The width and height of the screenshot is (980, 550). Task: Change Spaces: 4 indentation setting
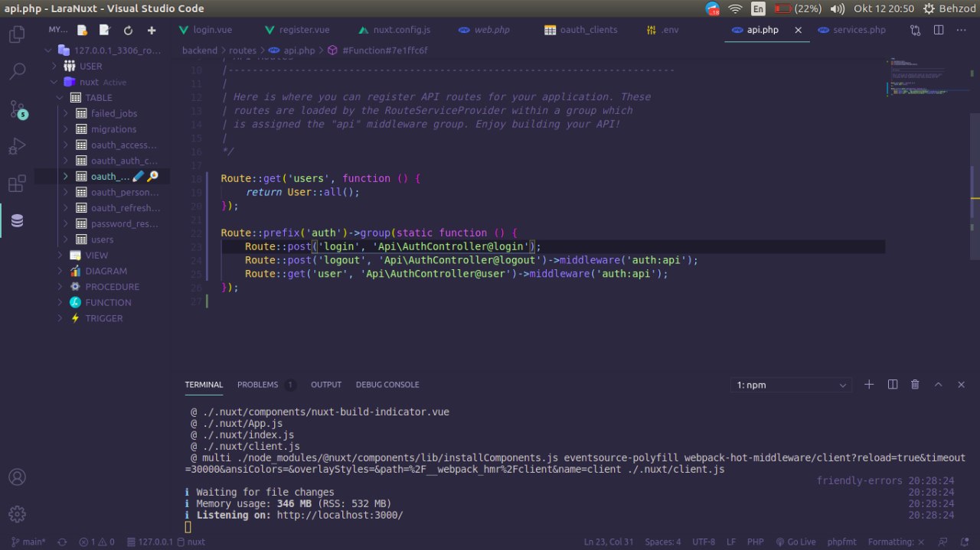click(663, 542)
